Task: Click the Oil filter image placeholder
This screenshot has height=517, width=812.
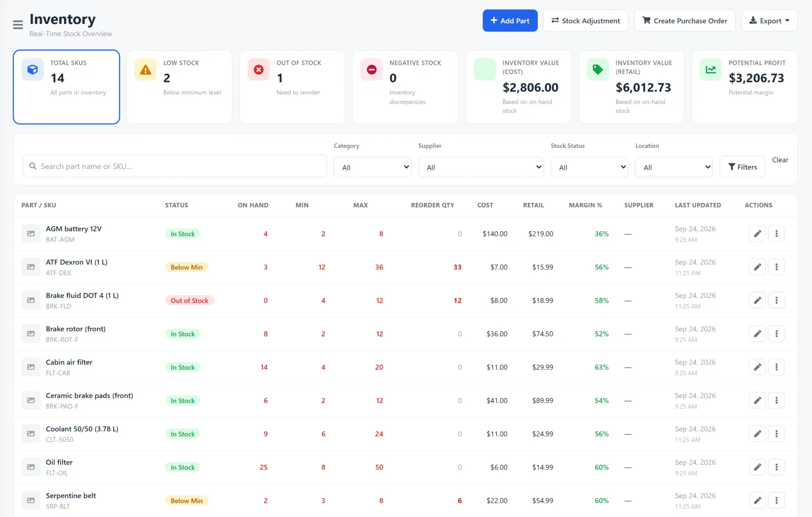Action: pyautogui.click(x=31, y=467)
